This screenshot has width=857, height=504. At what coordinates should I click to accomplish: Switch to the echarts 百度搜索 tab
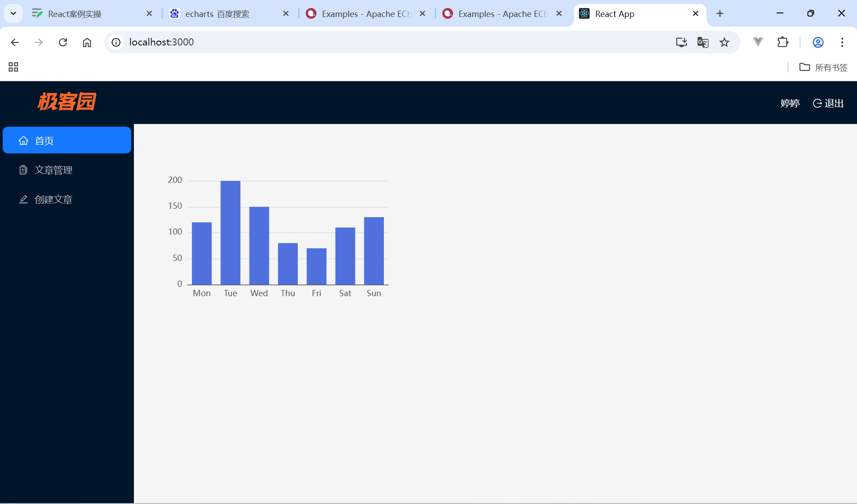217,14
